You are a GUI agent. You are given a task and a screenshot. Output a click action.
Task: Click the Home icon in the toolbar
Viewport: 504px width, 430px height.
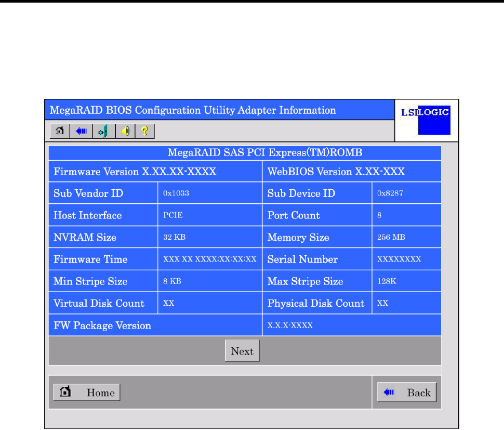(59, 131)
